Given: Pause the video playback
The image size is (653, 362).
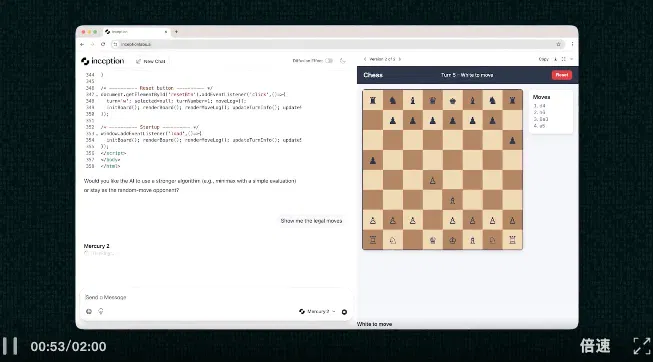Looking at the screenshot, I should [x=10, y=346].
